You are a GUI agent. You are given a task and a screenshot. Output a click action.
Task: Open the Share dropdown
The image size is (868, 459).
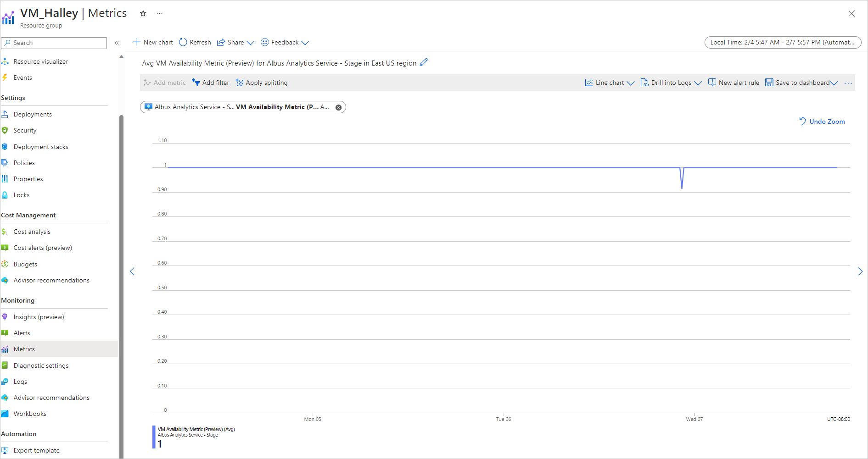[235, 42]
